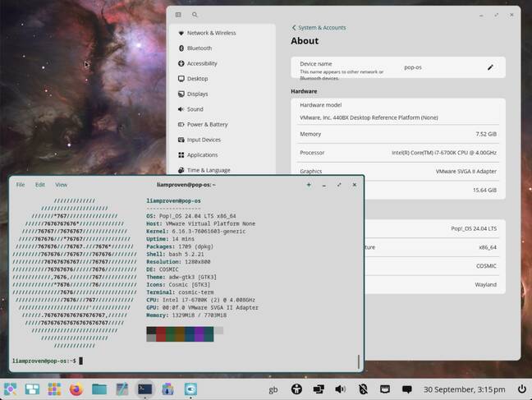The height and width of the screenshot is (400, 532).
Task: Click the COSMIC desktop environment value
Action: pos(486,266)
